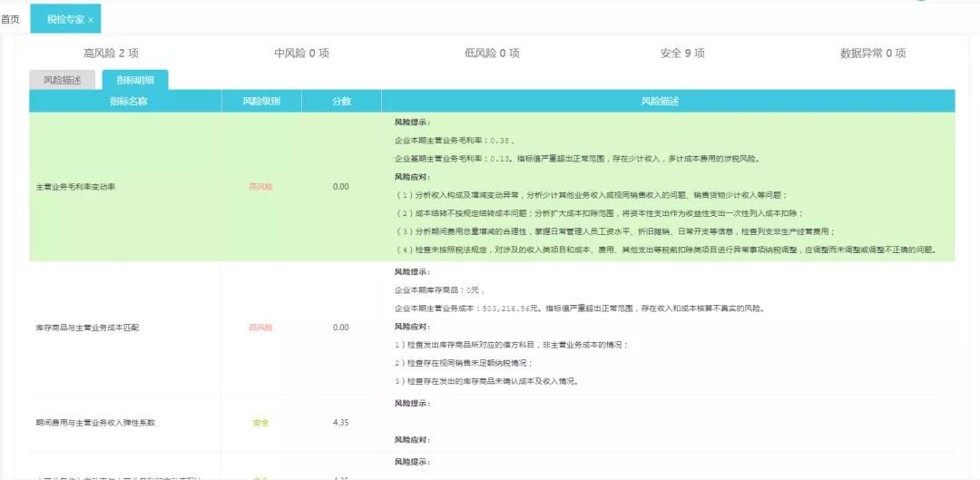Click the 安全 9 项 summary

[x=682, y=54]
